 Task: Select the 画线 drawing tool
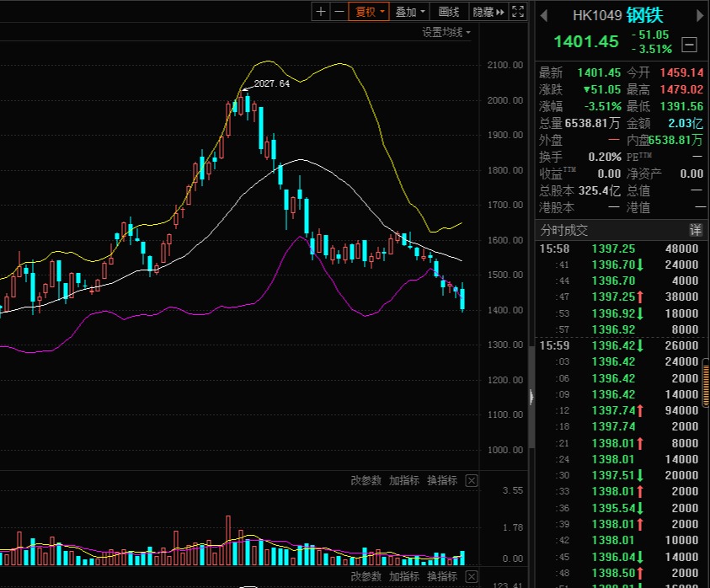449,12
